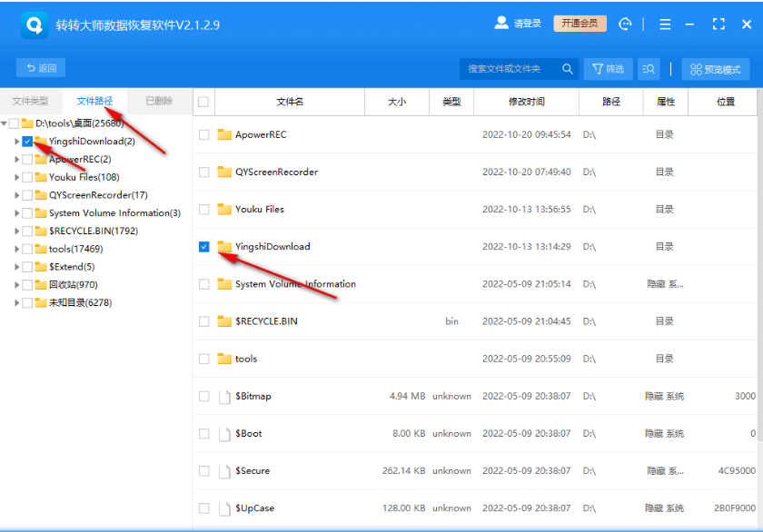The height and width of the screenshot is (532, 763).
Task: Sort by 文件名 column header
Action: tap(290, 102)
